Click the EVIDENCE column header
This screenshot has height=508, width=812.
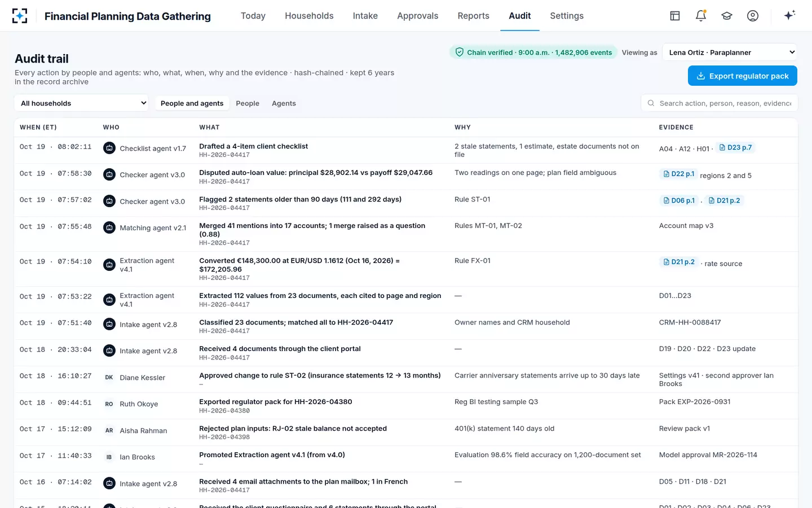pyautogui.click(x=676, y=128)
